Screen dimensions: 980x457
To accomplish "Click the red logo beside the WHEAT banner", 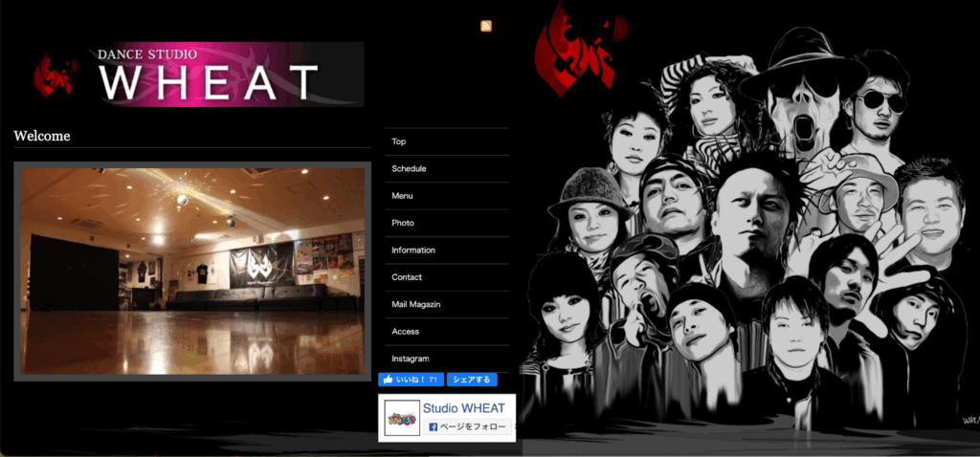I will 55,75.
